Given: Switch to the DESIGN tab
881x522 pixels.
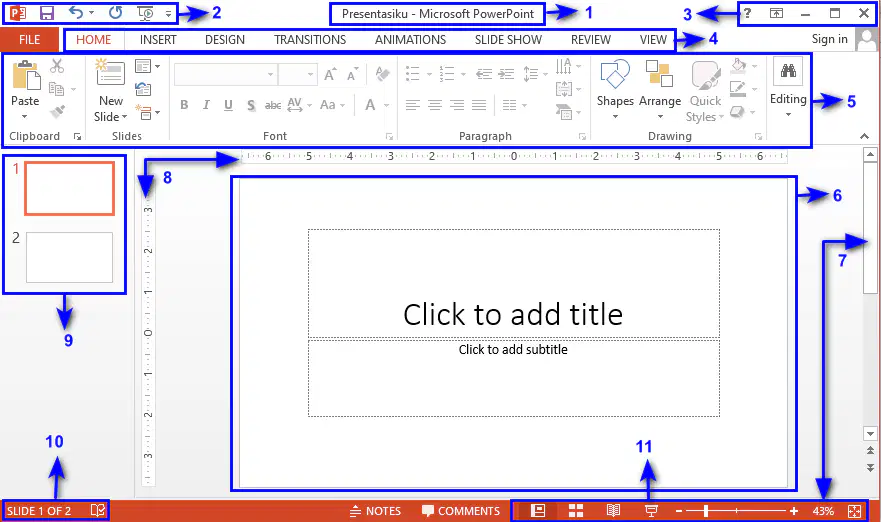Looking at the screenshot, I should 225,40.
